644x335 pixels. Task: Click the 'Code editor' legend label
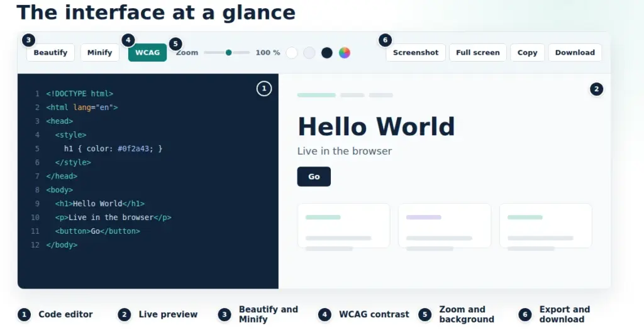pyautogui.click(x=65, y=314)
